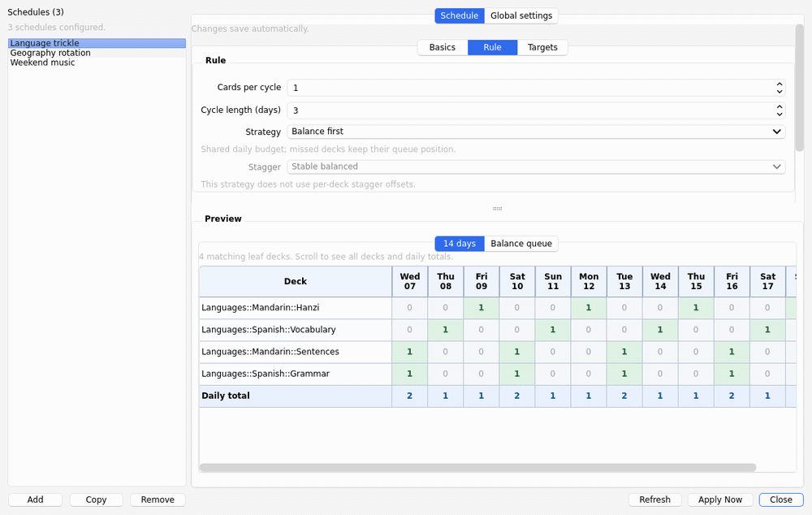The width and height of the screenshot is (812, 515).
Task: Click the Sat 10 column header
Action: coord(516,281)
